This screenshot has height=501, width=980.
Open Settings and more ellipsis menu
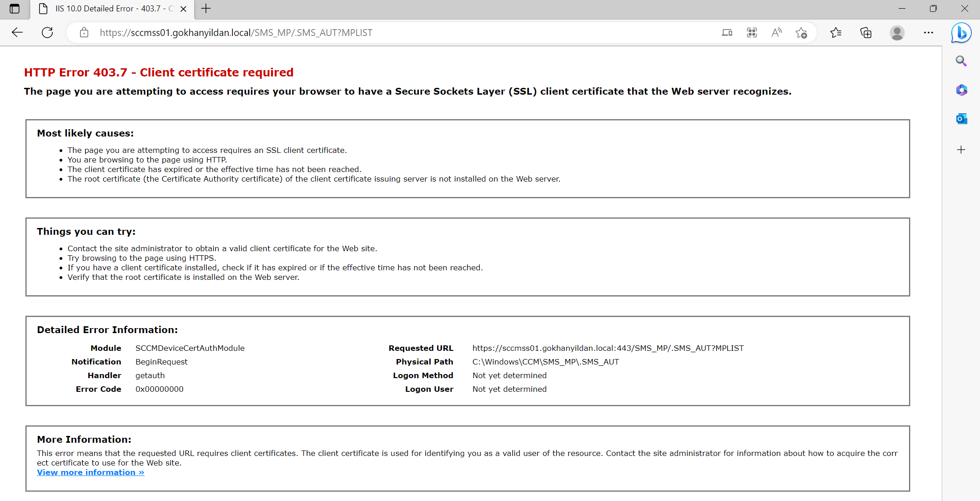[x=928, y=33]
